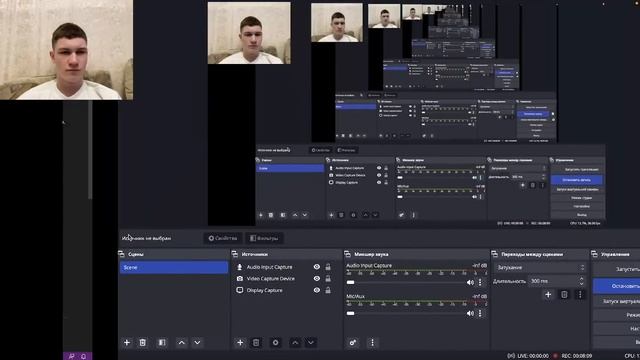Lock the Display Capture source
640x360 pixels.
pyautogui.click(x=328, y=290)
